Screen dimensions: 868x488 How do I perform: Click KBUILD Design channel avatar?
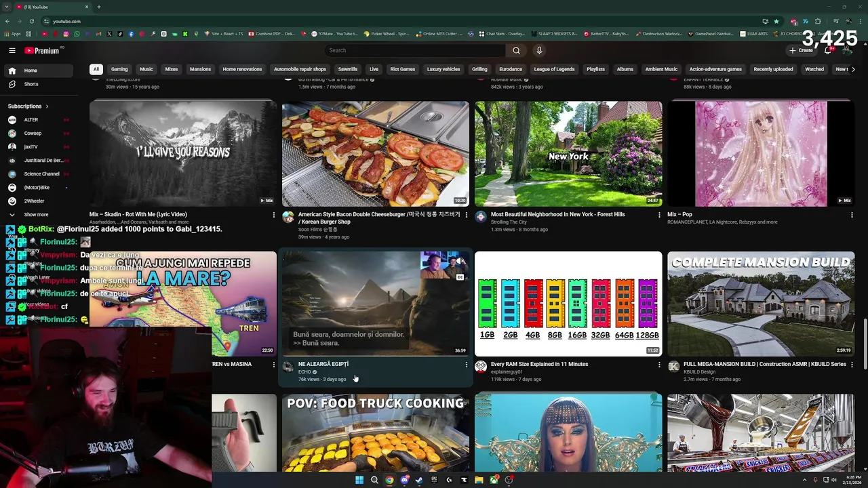[x=673, y=367]
